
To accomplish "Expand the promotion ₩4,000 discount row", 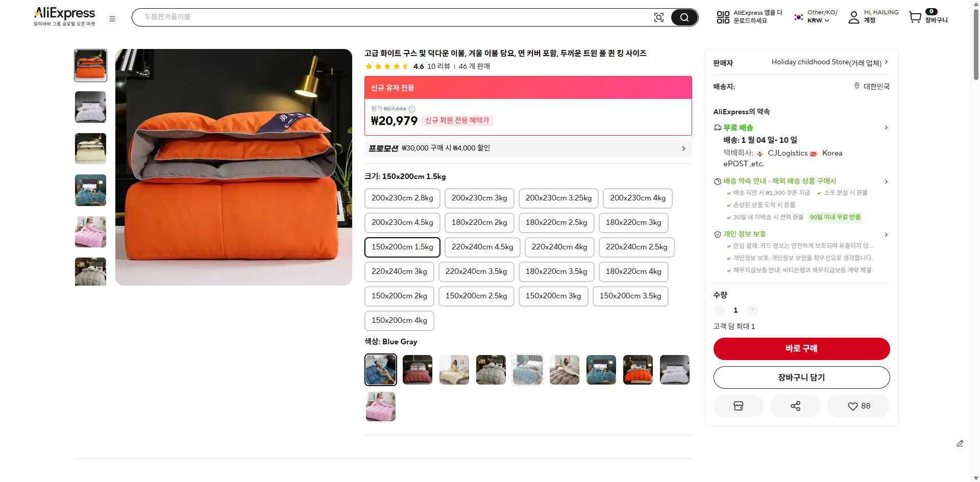I will (x=528, y=148).
